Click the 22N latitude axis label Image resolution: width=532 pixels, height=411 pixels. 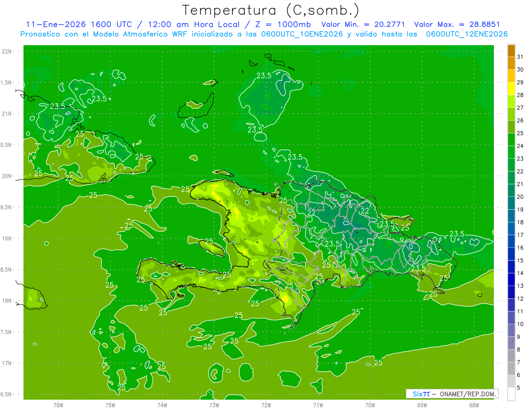click(7, 51)
